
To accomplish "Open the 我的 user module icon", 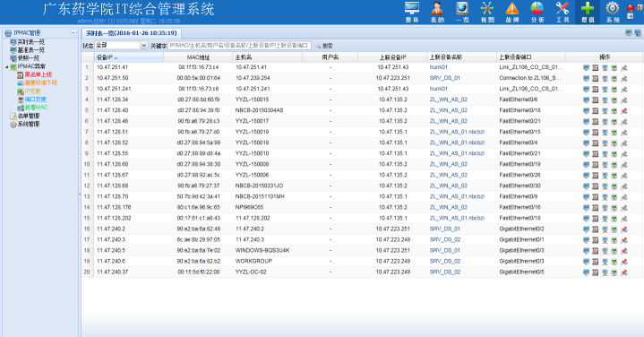I will click(437, 12).
